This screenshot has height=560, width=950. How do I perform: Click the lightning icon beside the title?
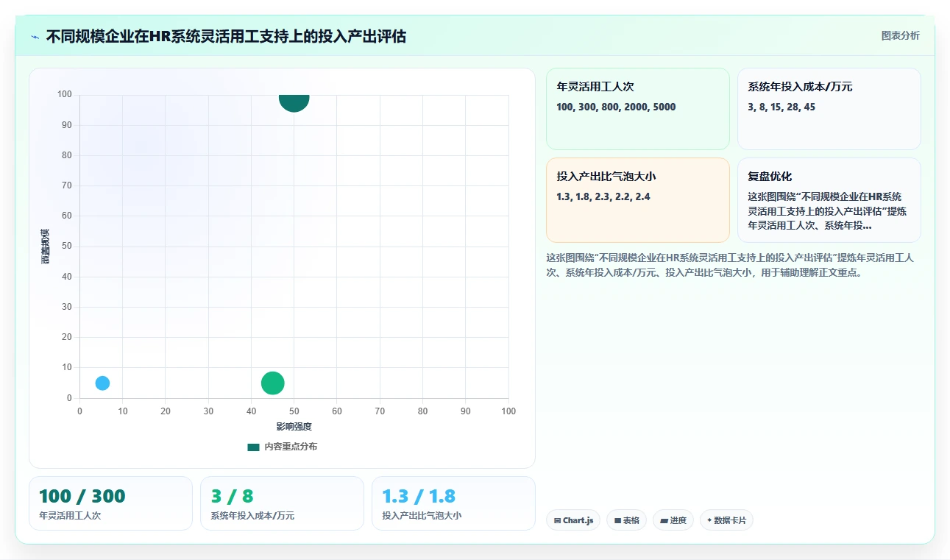coord(35,36)
